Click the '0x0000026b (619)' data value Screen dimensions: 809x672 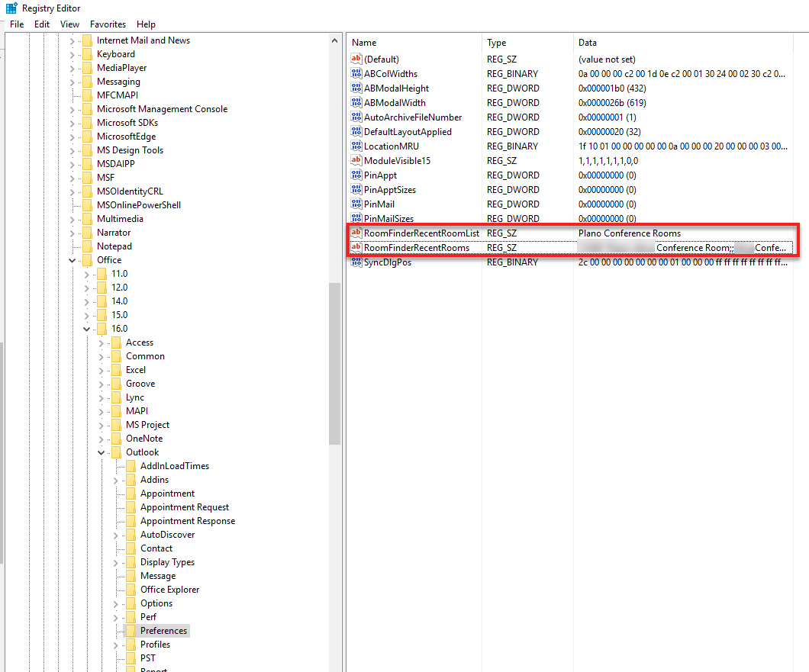612,103
